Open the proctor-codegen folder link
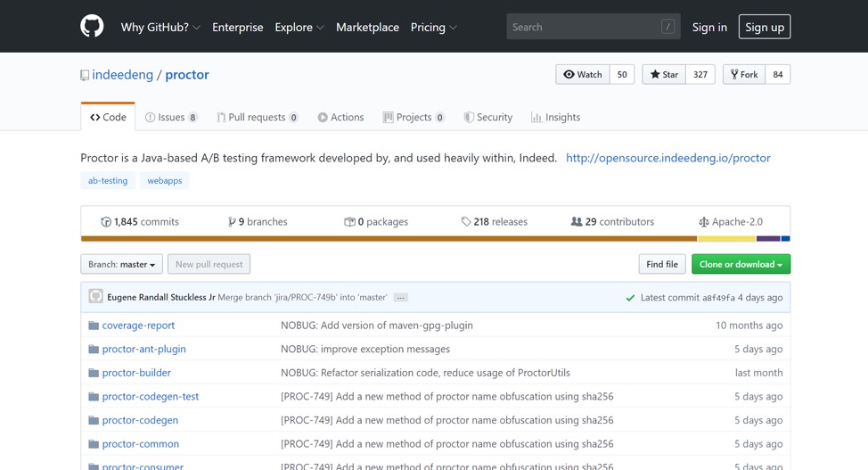 click(140, 420)
